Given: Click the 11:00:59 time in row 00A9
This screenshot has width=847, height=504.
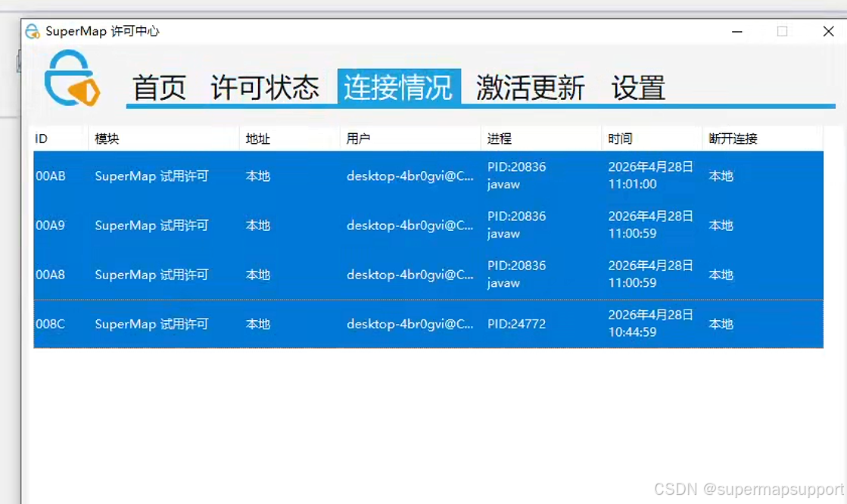Looking at the screenshot, I should click(650, 225).
